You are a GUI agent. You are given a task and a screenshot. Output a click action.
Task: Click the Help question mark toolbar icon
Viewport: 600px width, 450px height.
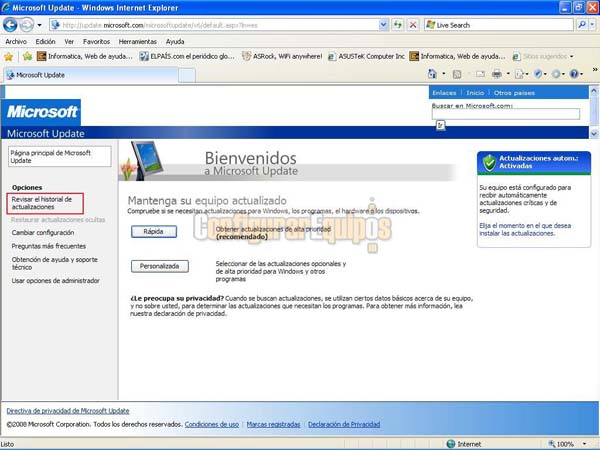point(576,74)
